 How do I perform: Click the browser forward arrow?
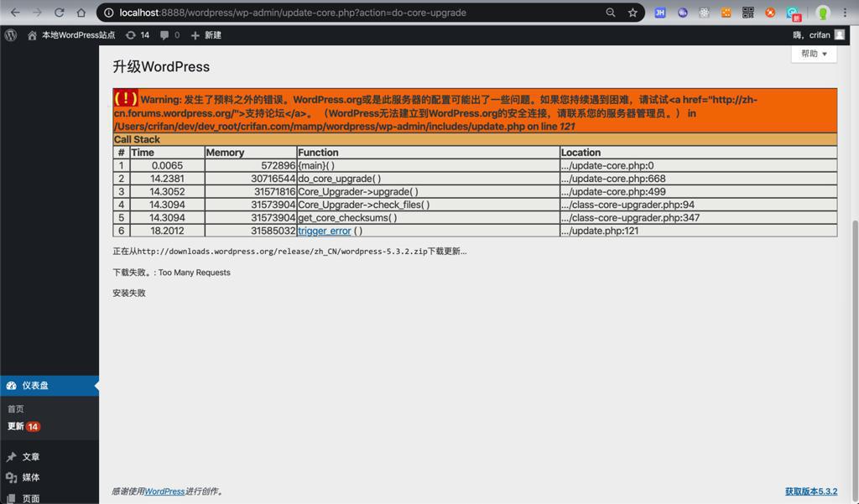[x=37, y=13]
